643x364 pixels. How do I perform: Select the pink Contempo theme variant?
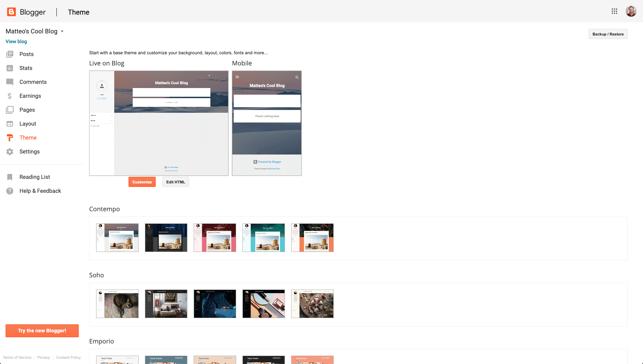coord(215,238)
